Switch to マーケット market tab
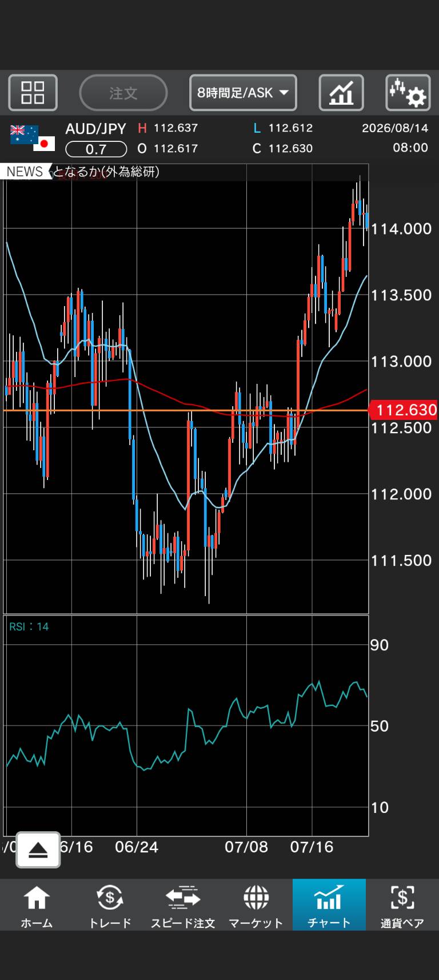The width and height of the screenshot is (439, 980). [256, 905]
